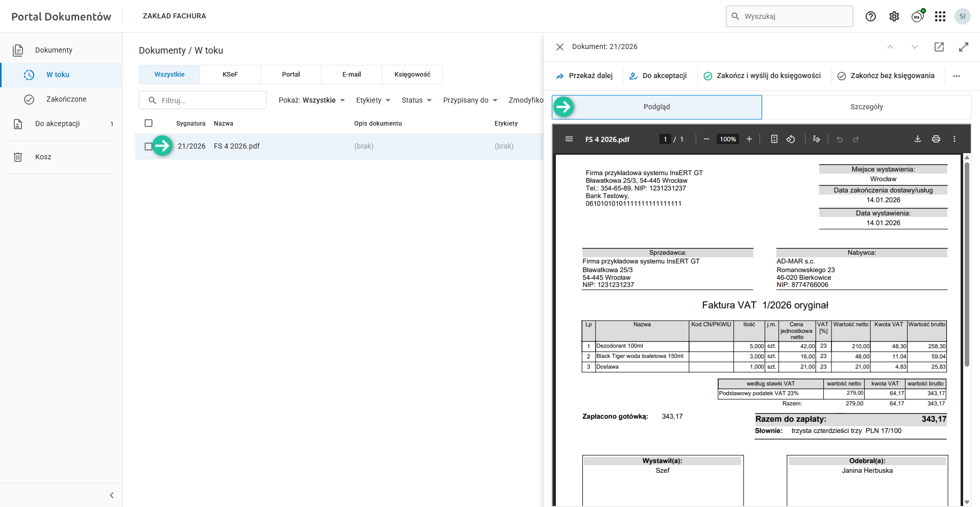This screenshot has height=507, width=980.
Task: Expand the Etykiety filter dropdown
Action: click(373, 100)
